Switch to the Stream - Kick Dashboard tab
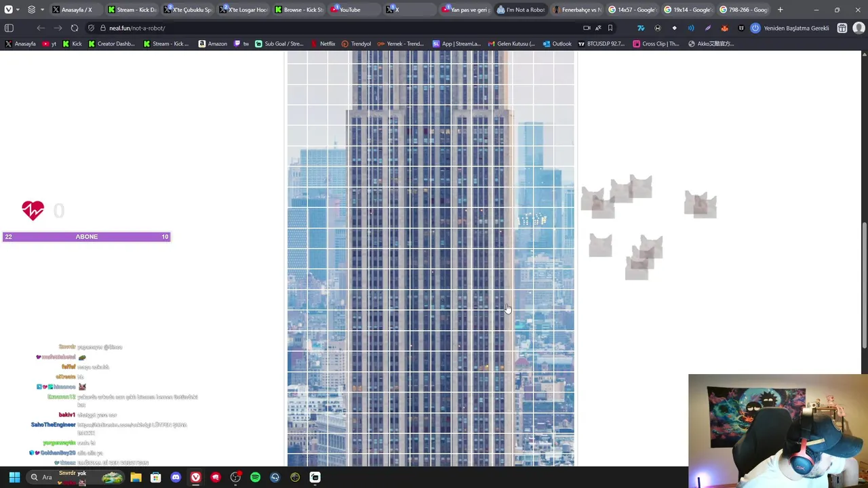Screen dimensions: 868x488 coord(132,9)
